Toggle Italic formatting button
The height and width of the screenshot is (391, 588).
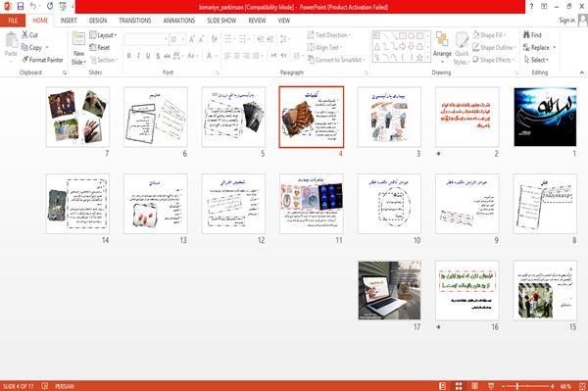coord(138,56)
